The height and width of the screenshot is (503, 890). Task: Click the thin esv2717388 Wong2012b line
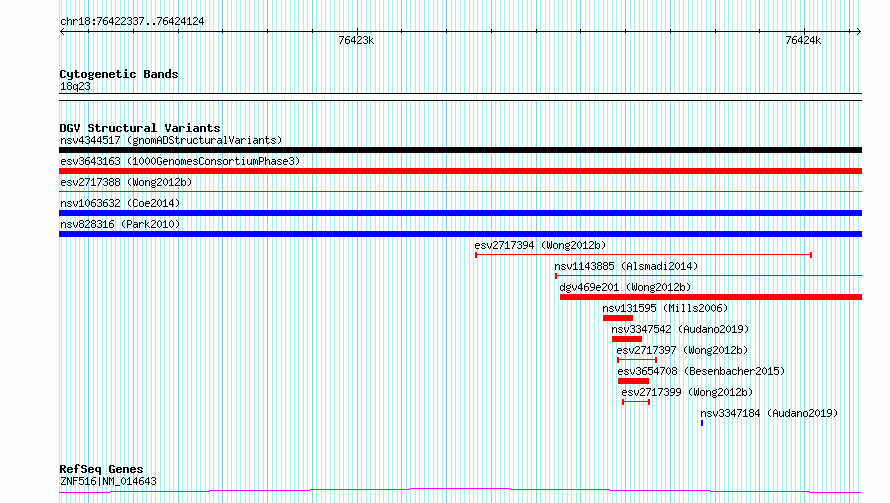[460, 192]
